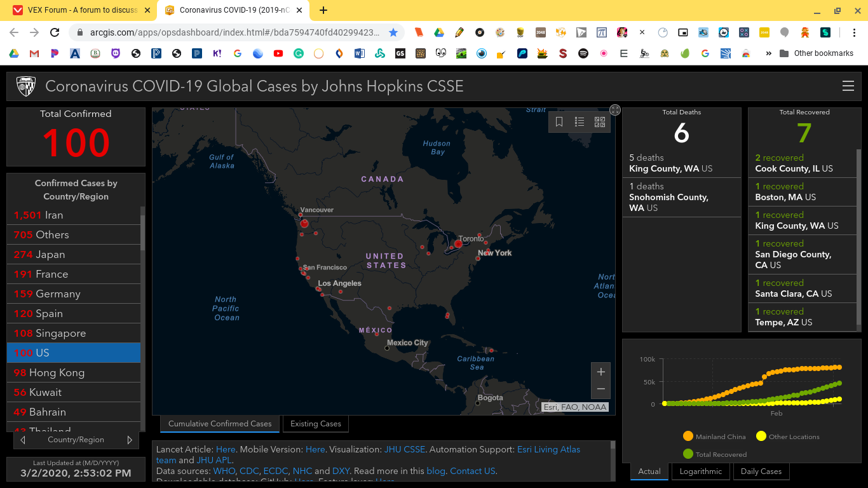Image resolution: width=868 pixels, height=488 pixels.
Task: Click the Total Recovered list scrollbar
Action: 859,236
